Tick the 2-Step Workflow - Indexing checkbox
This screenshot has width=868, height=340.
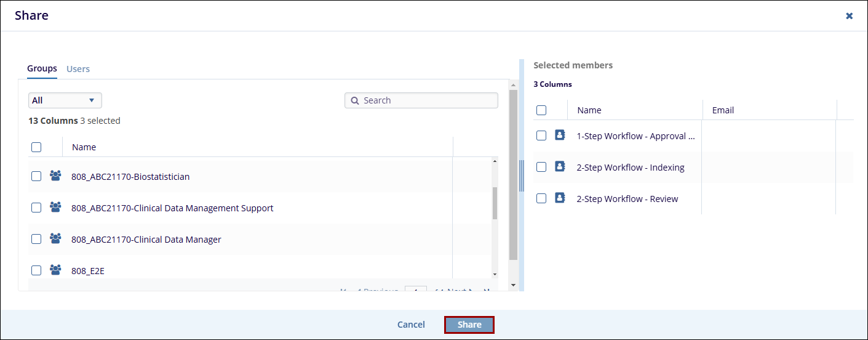[x=541, y=167]
